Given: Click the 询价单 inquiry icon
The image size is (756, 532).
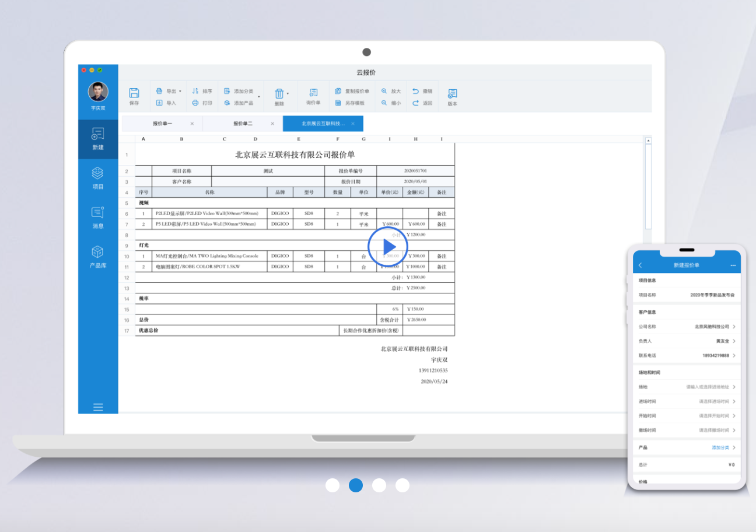Looking at the screenshot, I should [x=313, y=93].
